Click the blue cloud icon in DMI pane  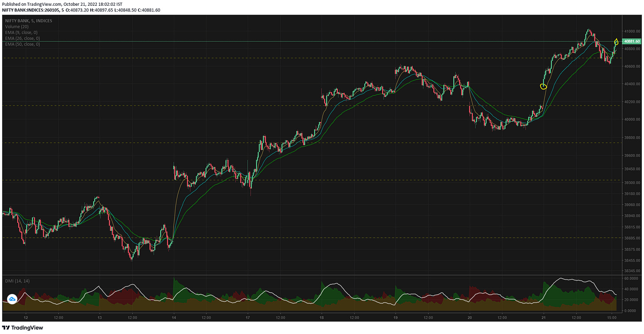12,299
